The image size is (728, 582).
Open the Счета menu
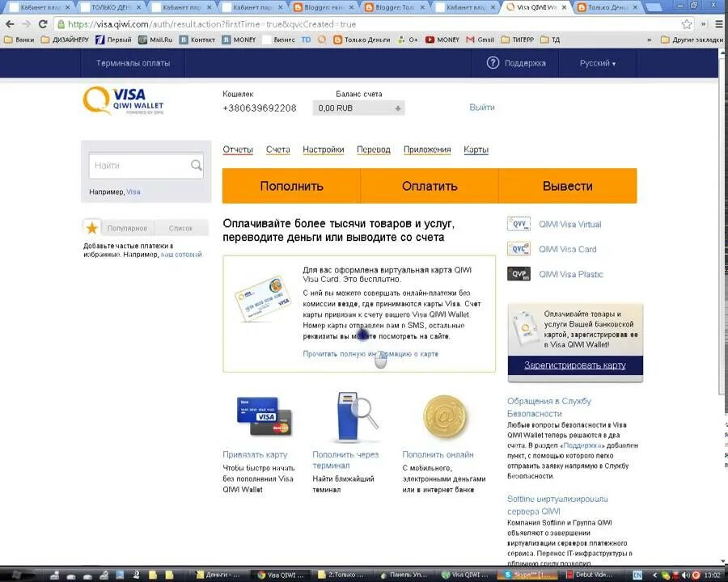click(277, 150)
